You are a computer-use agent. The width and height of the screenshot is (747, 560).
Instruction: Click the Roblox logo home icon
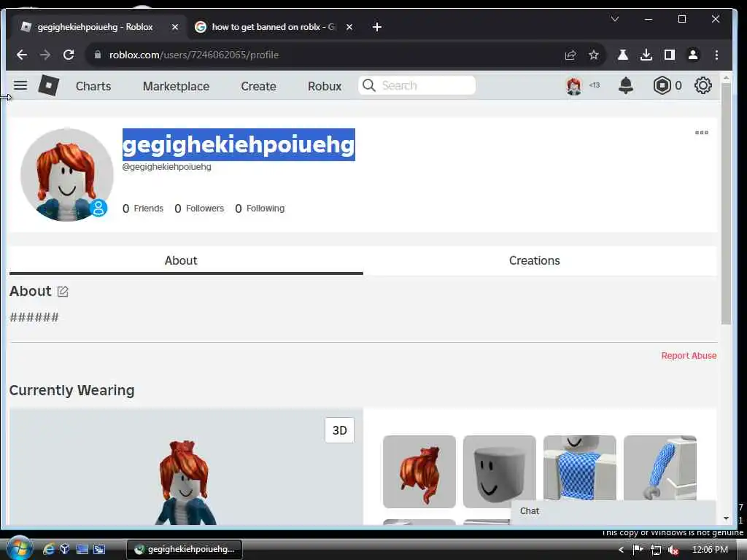click(49, 86)
